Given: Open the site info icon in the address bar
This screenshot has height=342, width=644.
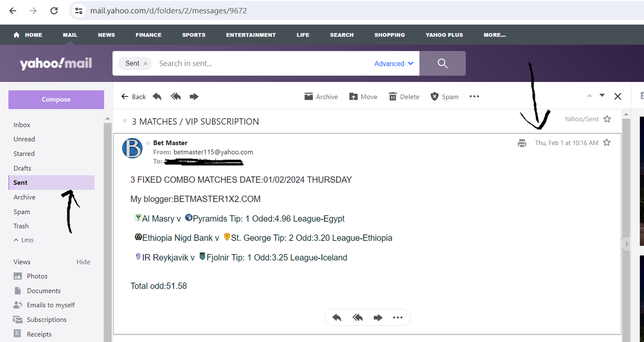Looking at the screenshot, I should 78,11.
